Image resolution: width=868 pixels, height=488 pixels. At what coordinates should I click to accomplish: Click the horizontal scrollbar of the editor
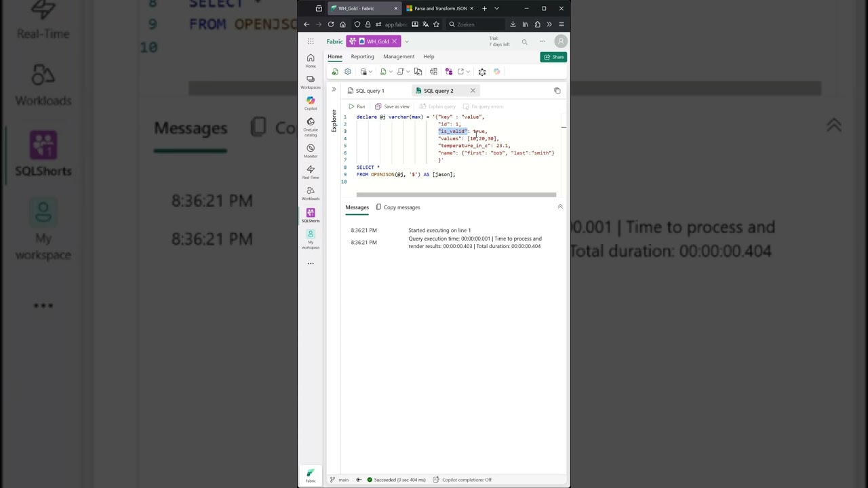click(x=456, y=195)
